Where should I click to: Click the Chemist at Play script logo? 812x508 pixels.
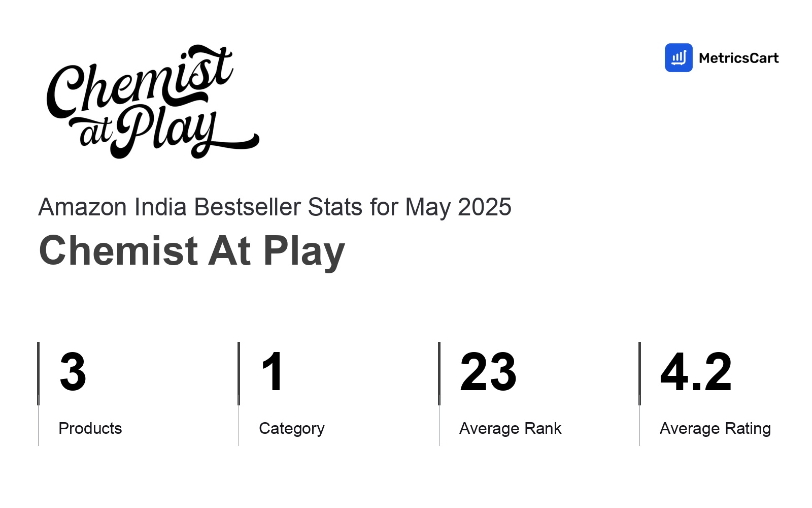(153, 101)
